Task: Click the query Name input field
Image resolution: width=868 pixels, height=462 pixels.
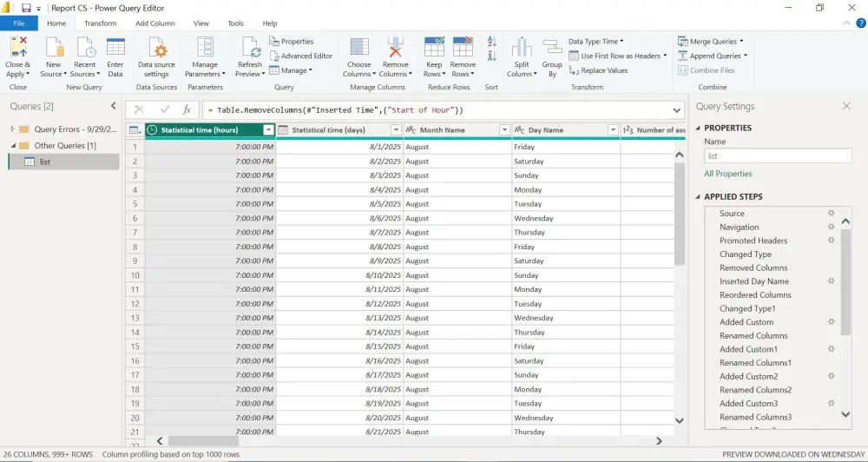Action: tap(778, 155)
